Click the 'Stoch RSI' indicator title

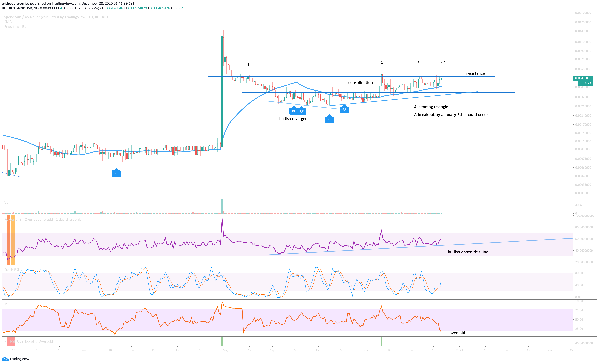tap(11, 270)
